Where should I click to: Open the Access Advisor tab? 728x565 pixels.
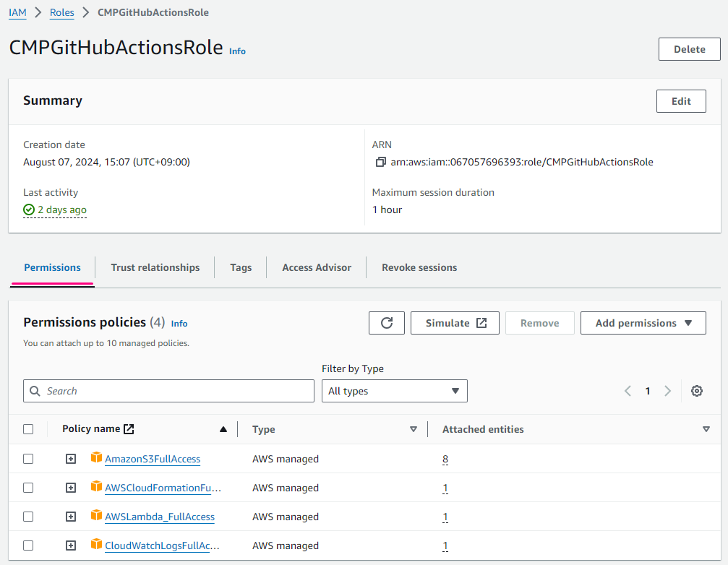tap(317, 267)
